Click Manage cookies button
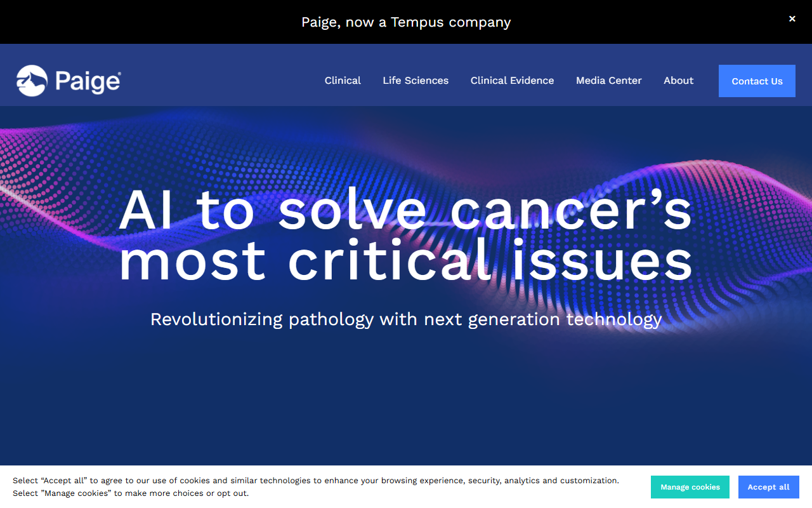 [690, 487]
